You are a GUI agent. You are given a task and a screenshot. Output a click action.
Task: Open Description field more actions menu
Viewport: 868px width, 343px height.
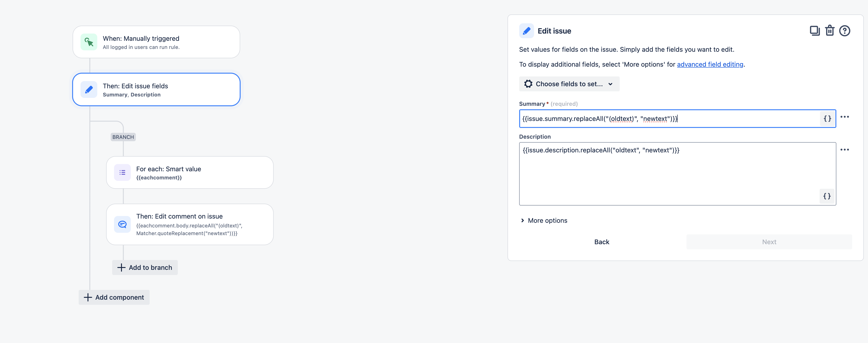point(844,150)
